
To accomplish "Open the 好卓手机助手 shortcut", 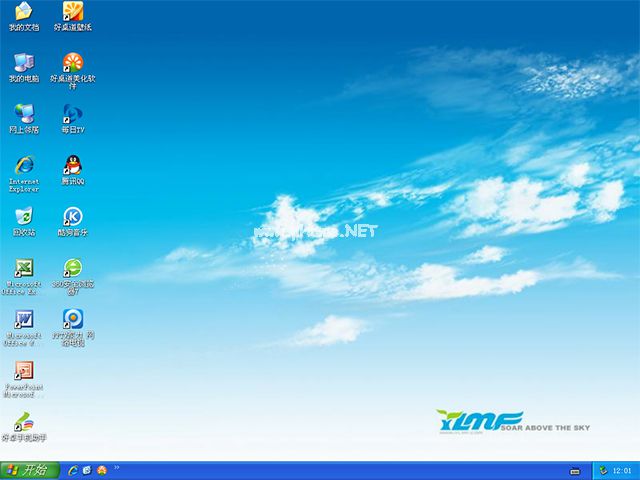I will (23, 422).
